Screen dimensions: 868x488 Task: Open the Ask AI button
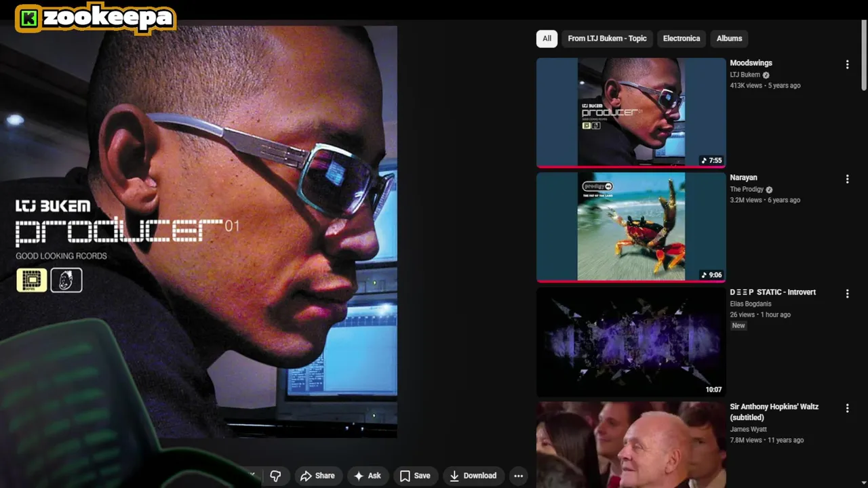[367, 476]
